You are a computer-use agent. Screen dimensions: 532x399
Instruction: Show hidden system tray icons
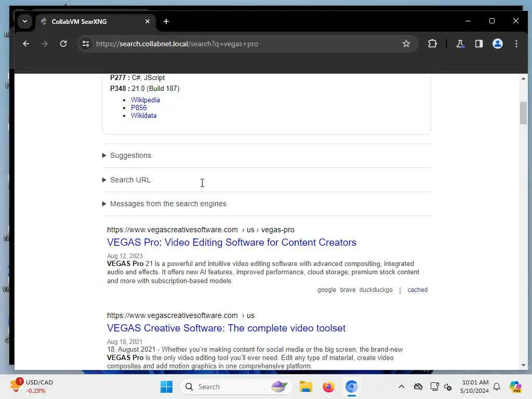click(402, 387)
